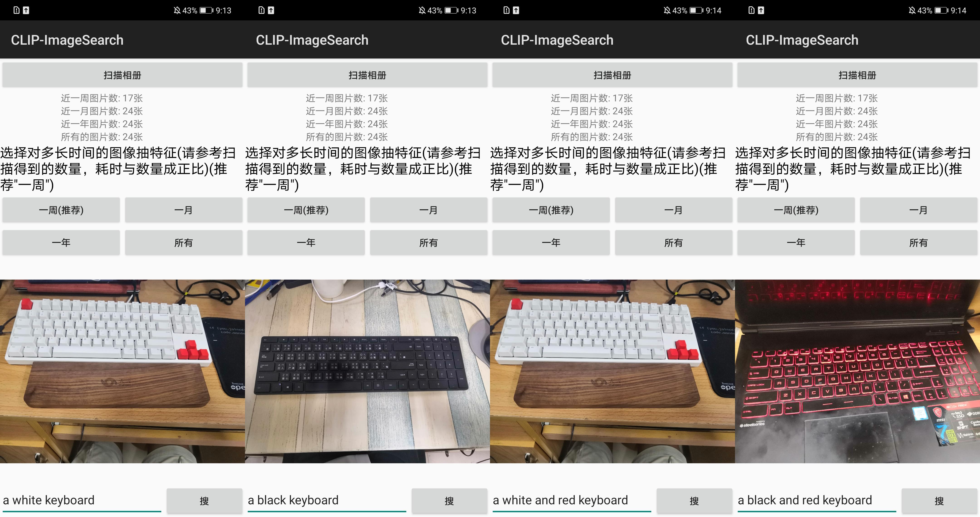Click the white and red keyboard thumbnail

coord(612,376)
